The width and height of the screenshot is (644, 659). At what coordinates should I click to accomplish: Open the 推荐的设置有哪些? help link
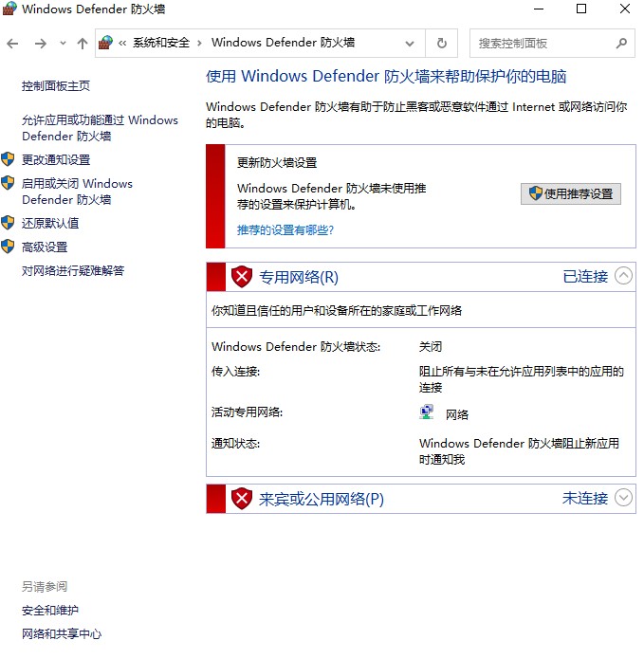click(285, 229)
